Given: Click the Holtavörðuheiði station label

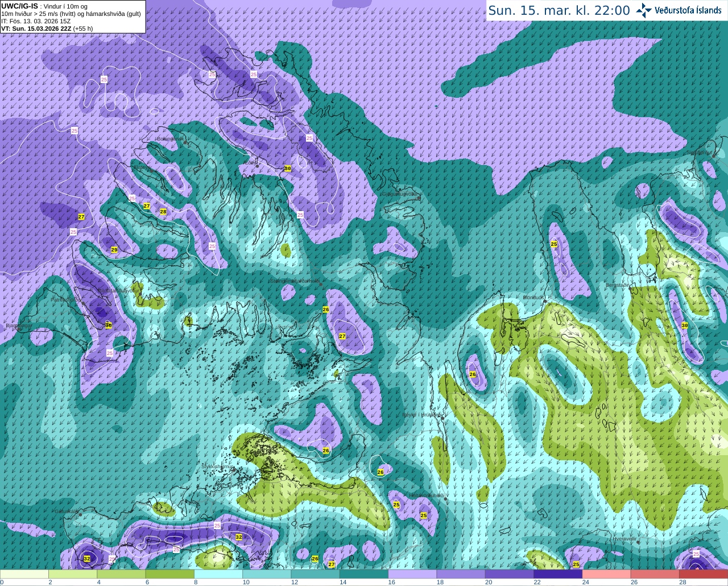Looking at the screenshot, I should point(427,496).
